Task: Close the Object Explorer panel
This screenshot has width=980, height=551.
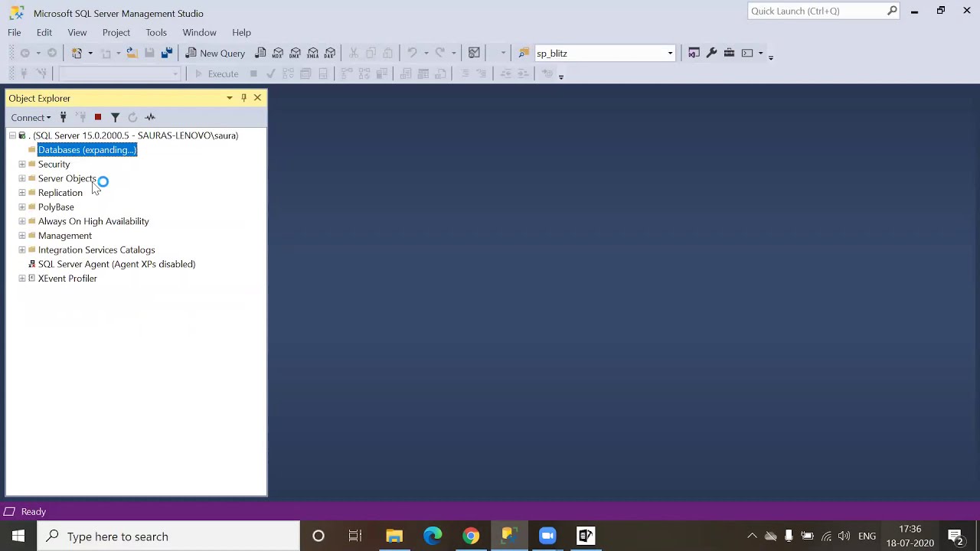Action: tap(257, 98)
